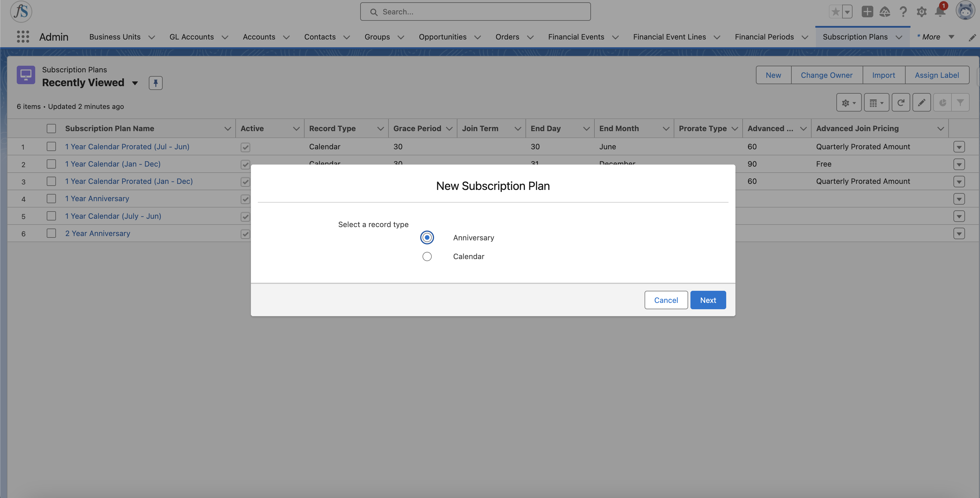Open the Help question mark icon
The width and height of the screenshot is (980, 498).
903,12
